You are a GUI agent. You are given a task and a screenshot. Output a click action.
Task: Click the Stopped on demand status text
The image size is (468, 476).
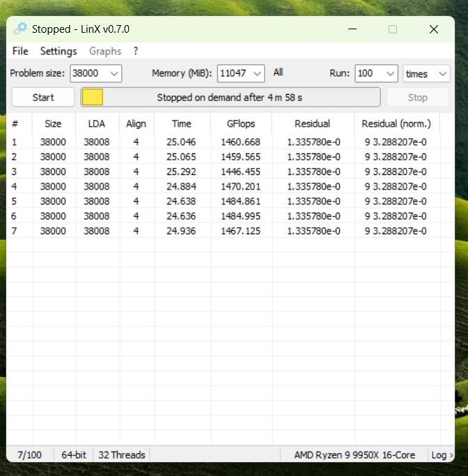(x=230, y=98)
